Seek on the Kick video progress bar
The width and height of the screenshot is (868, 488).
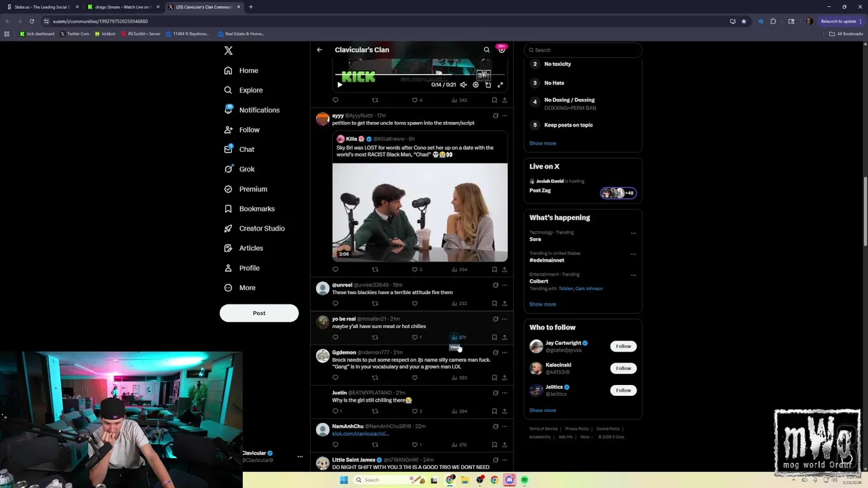(x=420, y=76)
